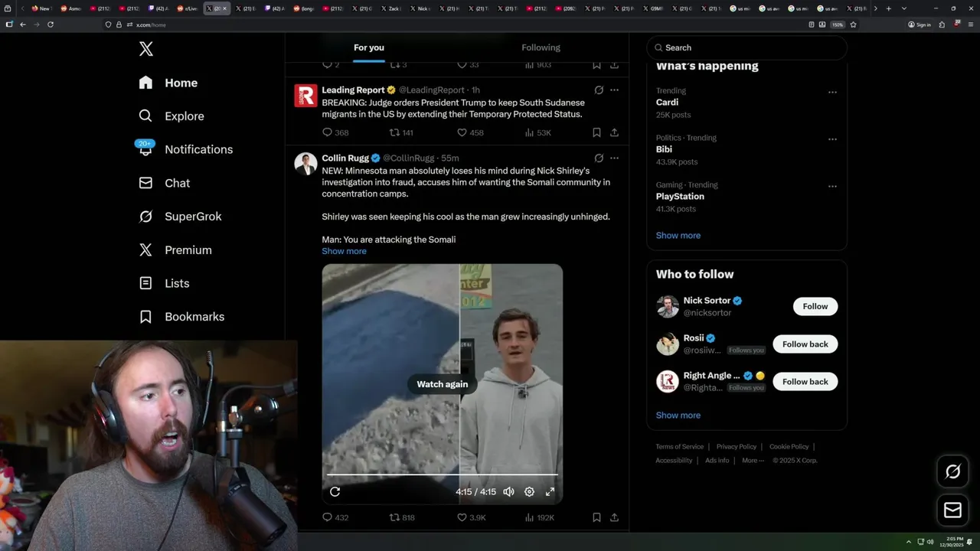Follow Nick Sortor

[x=815, y=306]
